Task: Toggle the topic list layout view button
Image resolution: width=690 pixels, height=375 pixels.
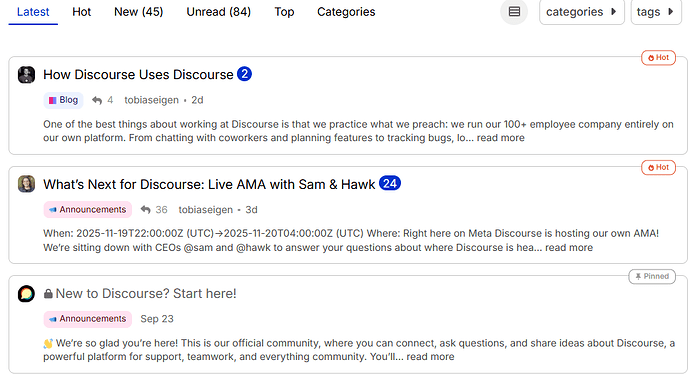Action: tap(514, 12)
